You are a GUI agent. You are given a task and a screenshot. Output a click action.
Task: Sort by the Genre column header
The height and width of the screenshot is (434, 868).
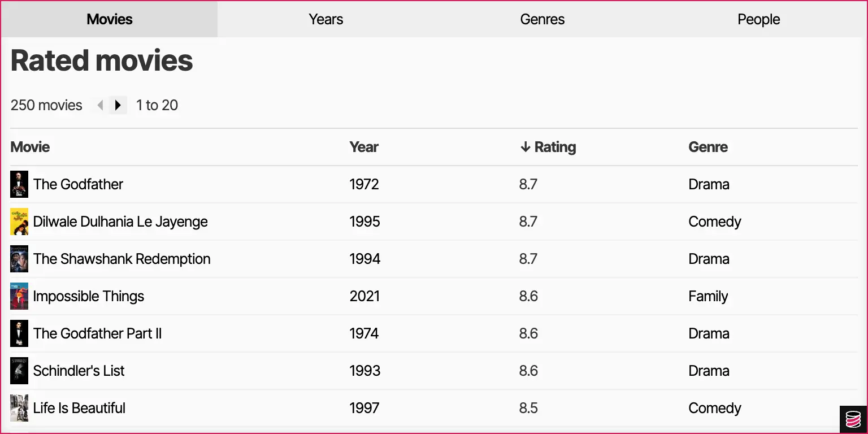click(708, 147)
